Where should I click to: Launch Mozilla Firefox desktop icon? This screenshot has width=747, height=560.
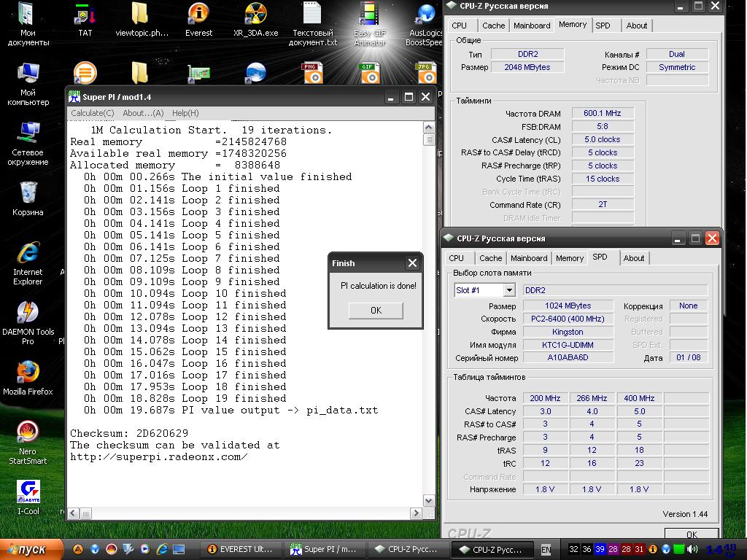pos(28,378)
